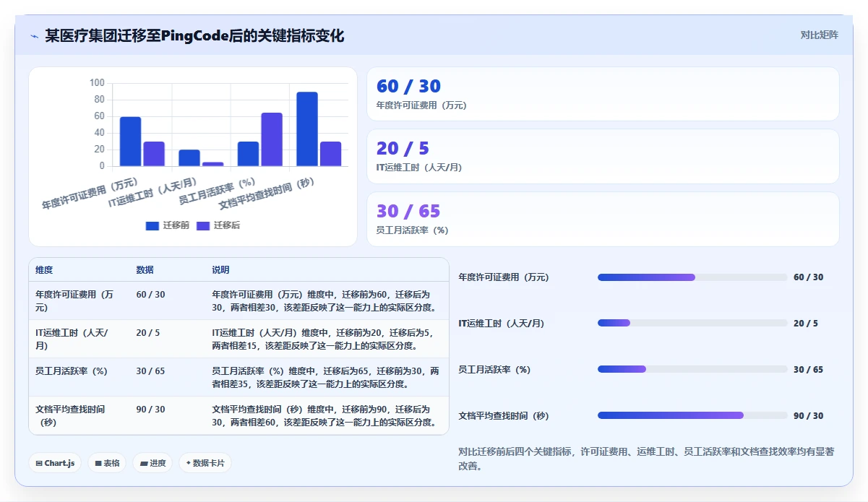Viewport: 868px width, 502px height.
Task: Click the 进度 tag
Action: [152, 463]
